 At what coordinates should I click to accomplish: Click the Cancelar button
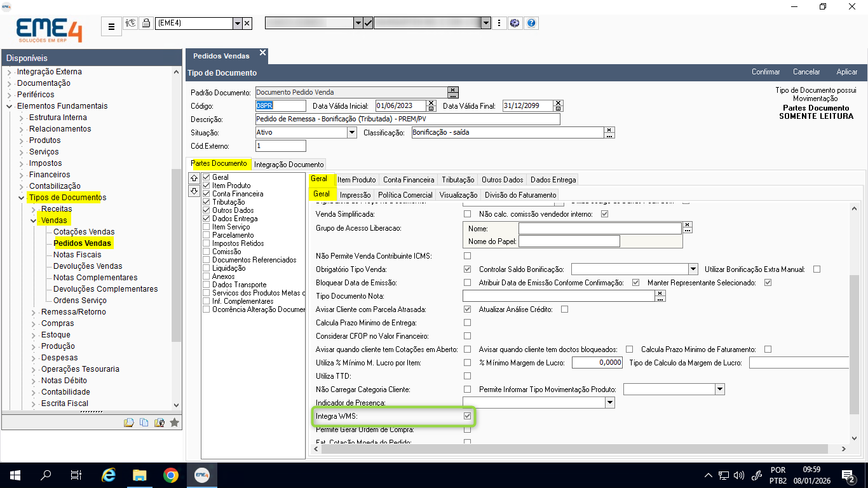click(806, 72)
